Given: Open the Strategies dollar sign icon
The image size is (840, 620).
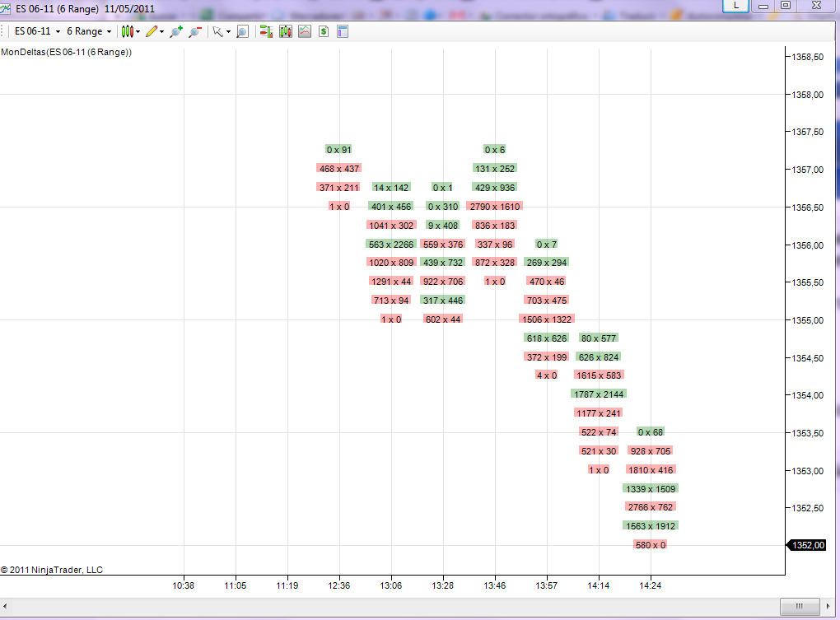Looking at the screenshot, I should click(x=324, y=31).
